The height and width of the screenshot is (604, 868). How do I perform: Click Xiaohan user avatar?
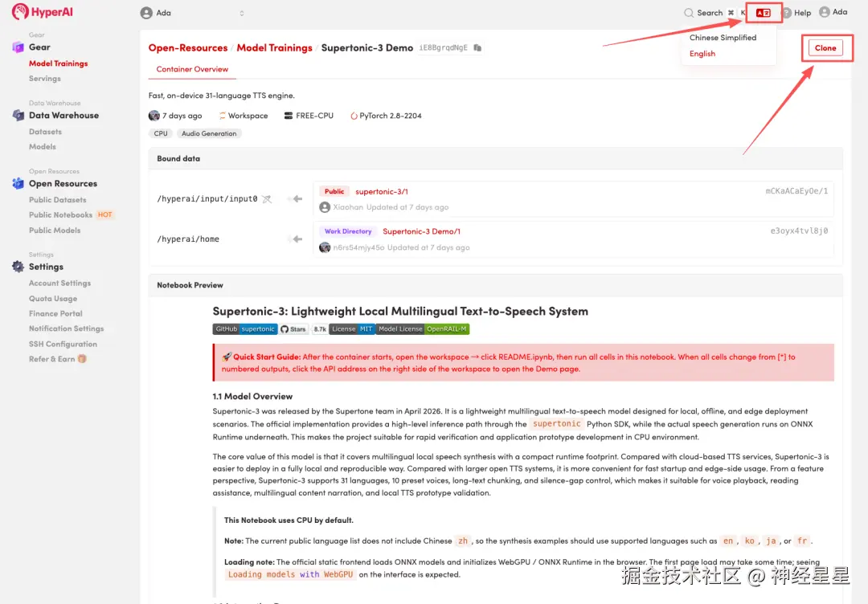tap(325, 207)
